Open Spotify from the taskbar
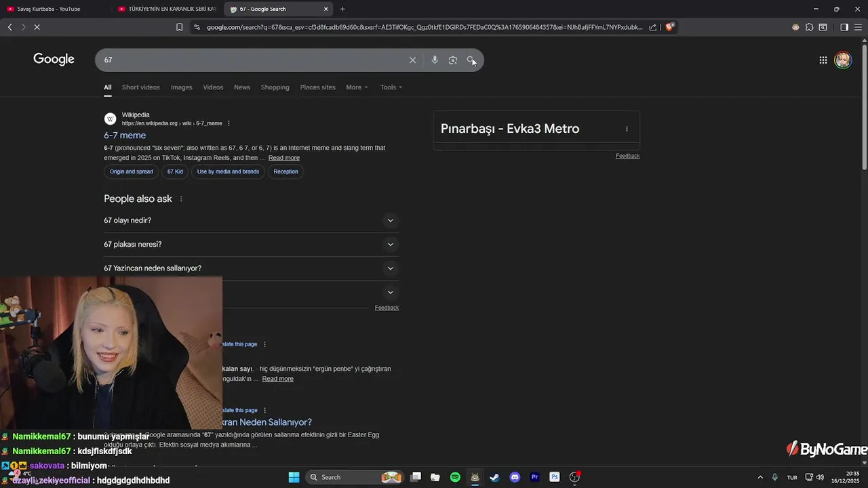This screenshot has width=868, height=488. [x=455, y=477]
